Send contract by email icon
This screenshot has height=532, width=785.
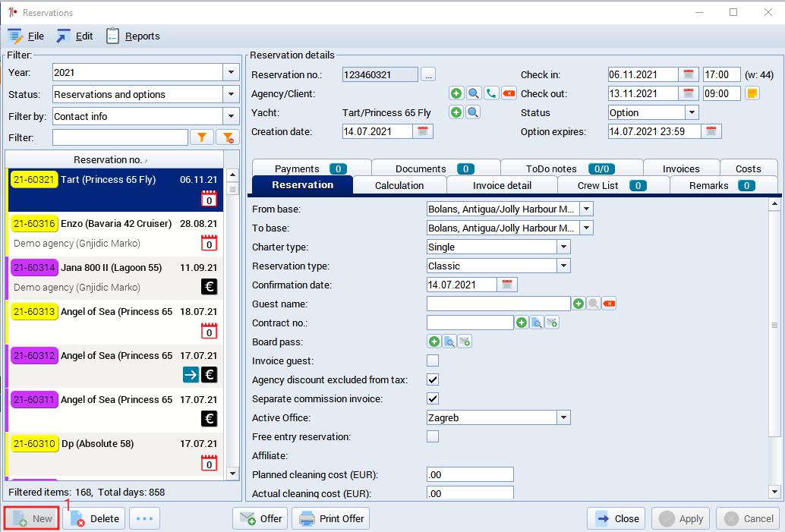552,323
